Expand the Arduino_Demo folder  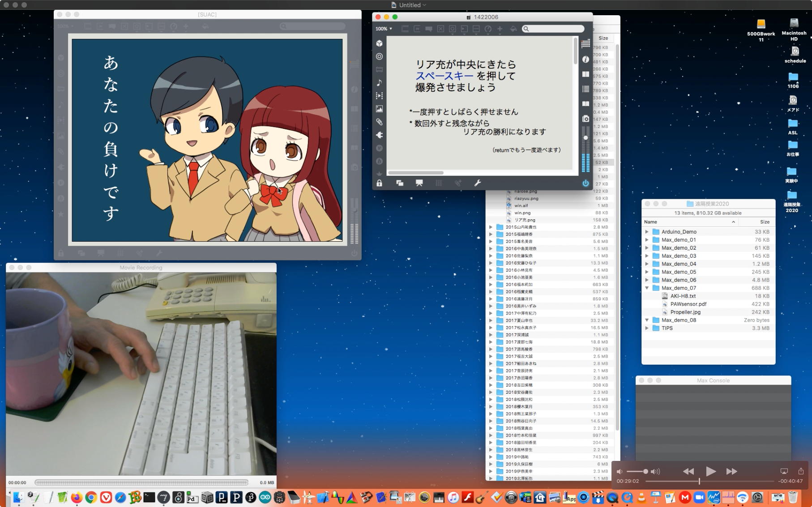point(647,232)
